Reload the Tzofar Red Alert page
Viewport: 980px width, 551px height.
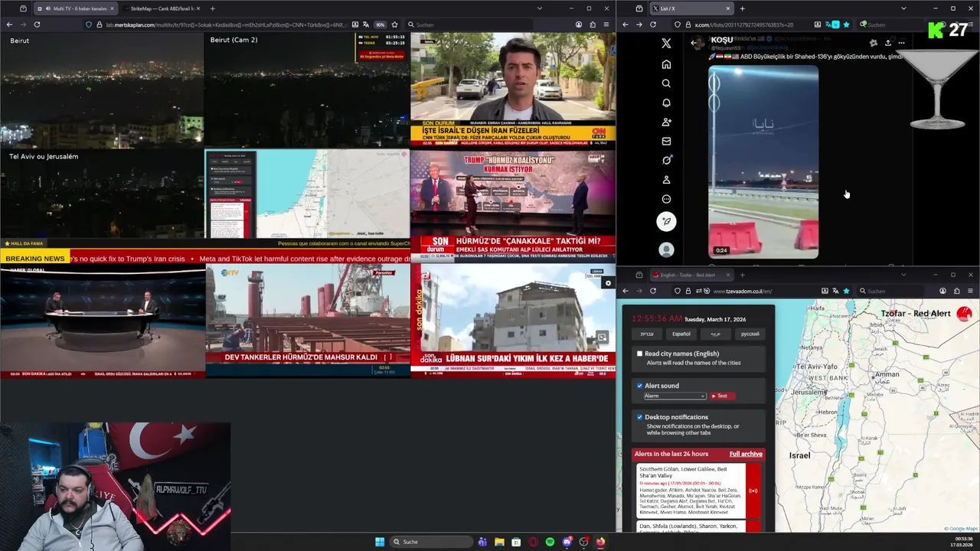pyautogui.click(x=653, y=291)
